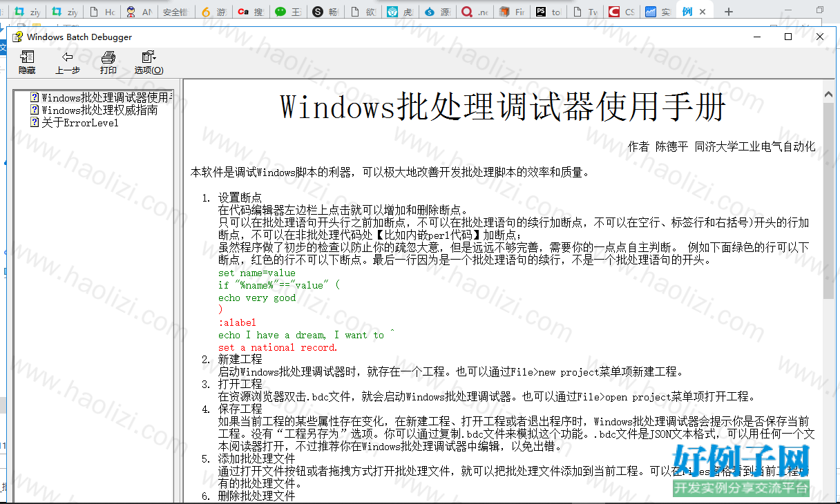The height and width of the screenshot is (504, 840).
Task: Switch to browser tab labeled Fir
Action: [511, 12]
